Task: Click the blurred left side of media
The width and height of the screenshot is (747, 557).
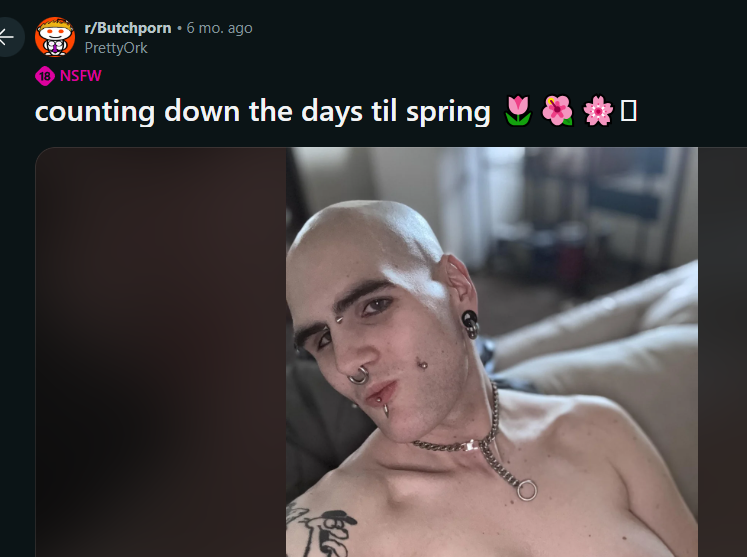Action: [x=161, y=352]
